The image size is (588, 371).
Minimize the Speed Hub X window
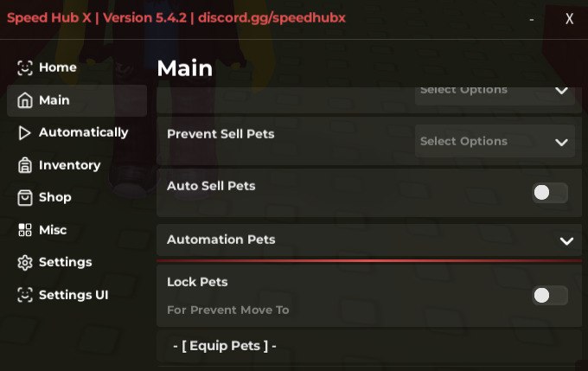(x=531, y=19)
